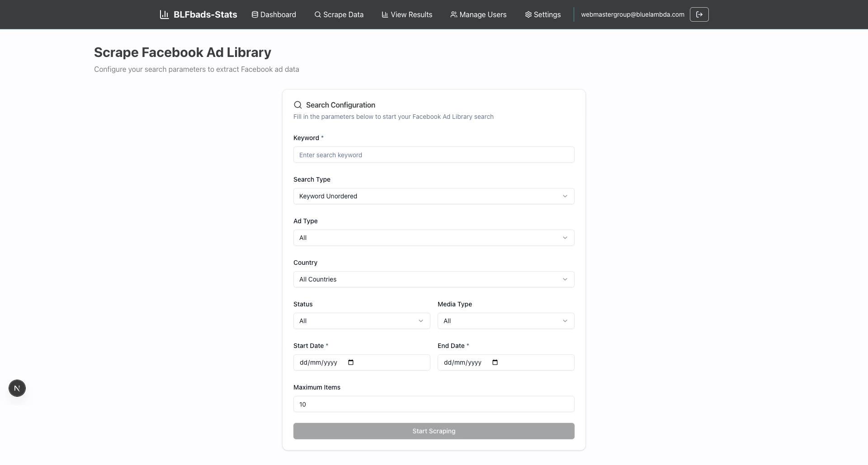Click the round Next.js dev tools badge

point(17,388)
